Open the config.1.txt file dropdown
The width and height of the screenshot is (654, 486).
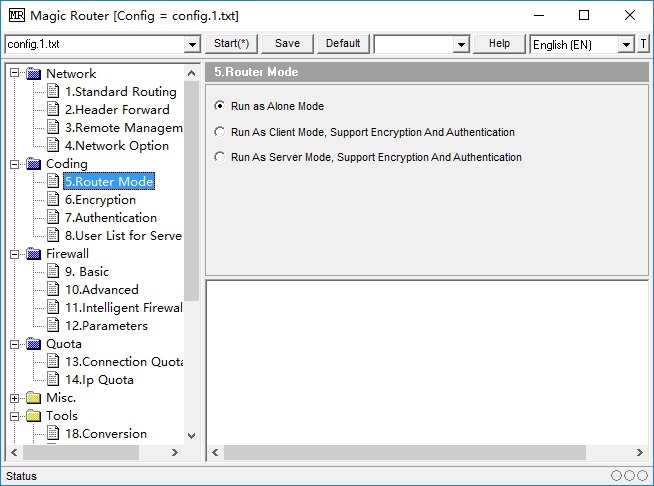(192, 44)
